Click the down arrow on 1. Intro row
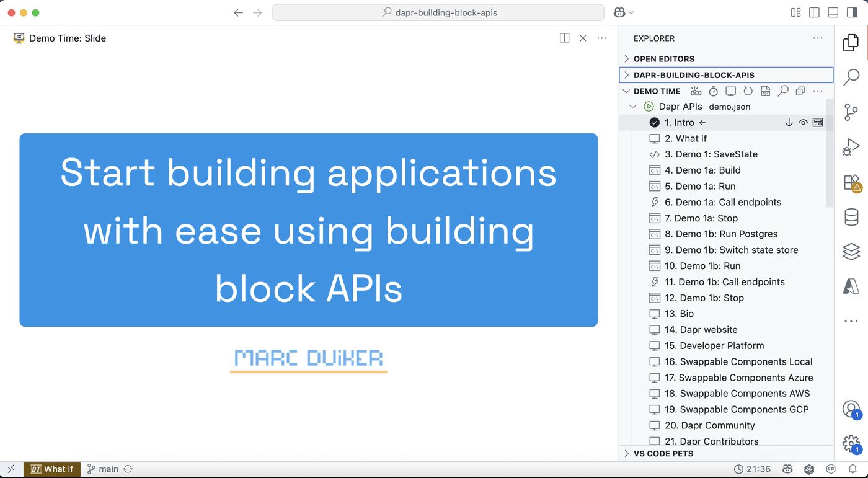Image resolution: width=868 pixels, height=478 pixels. tap(789, 123)
